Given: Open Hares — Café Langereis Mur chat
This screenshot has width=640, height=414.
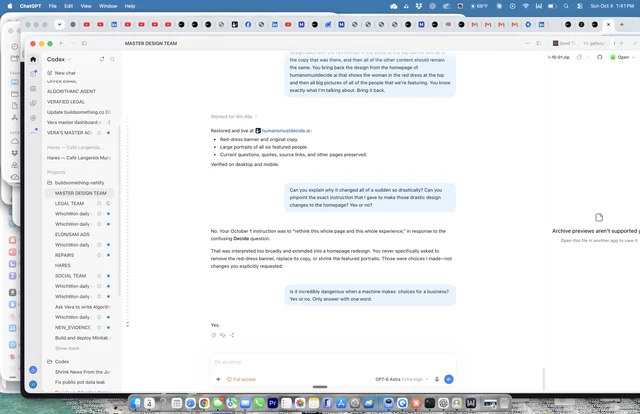Looking at the screenshot, I should pyautogui.click(x=79, y=158).
